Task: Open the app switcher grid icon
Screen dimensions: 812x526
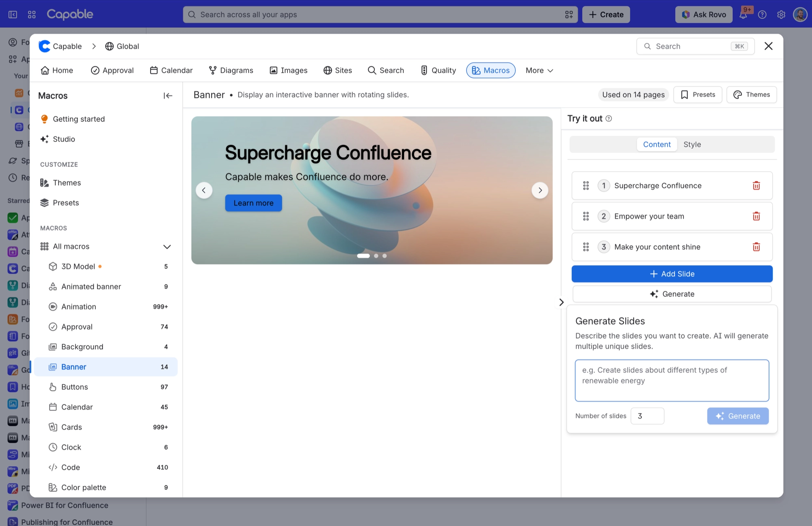Action: (x=32, y=15)
